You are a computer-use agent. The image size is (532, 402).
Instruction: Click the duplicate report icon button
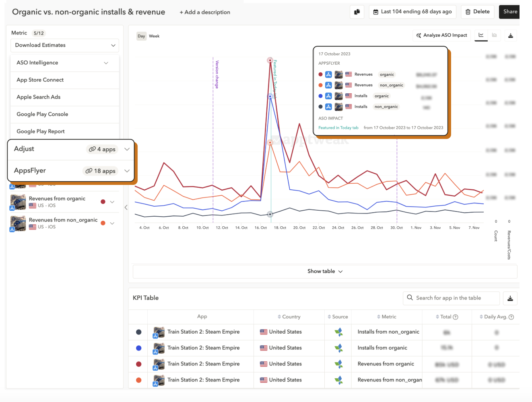(x=357, y=12)
